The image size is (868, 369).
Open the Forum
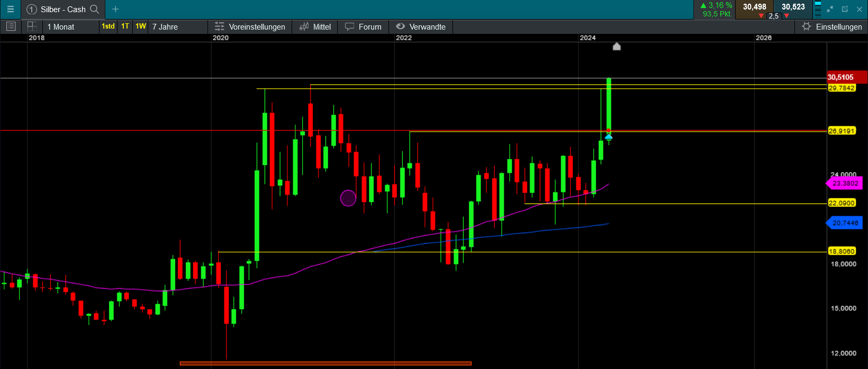[363, 26]
